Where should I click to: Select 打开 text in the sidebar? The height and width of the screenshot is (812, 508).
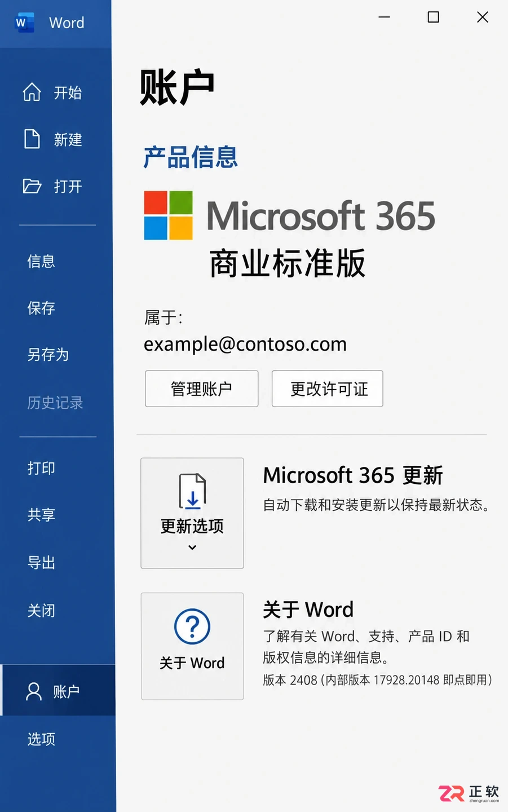(x=68, y=187)
